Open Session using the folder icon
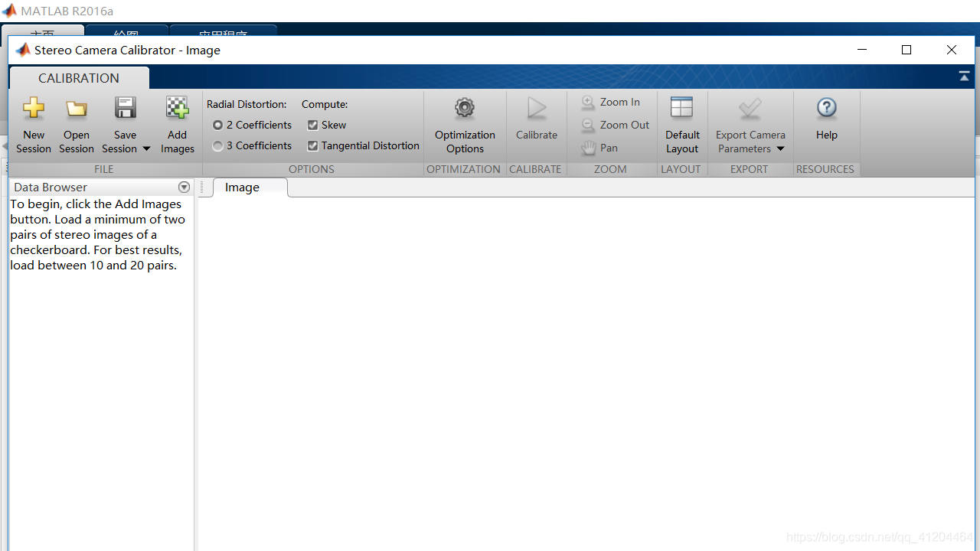Screen dimensions: 980x551 77,109
